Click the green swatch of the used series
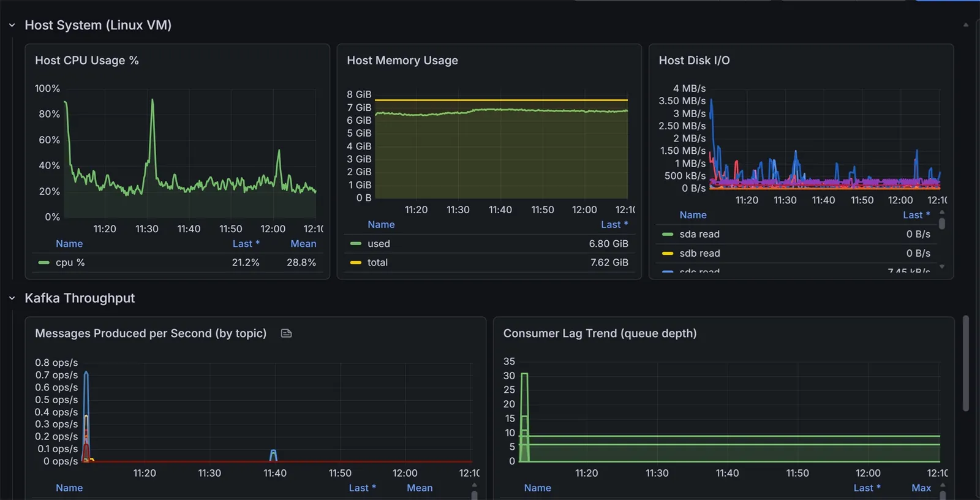 355,244
